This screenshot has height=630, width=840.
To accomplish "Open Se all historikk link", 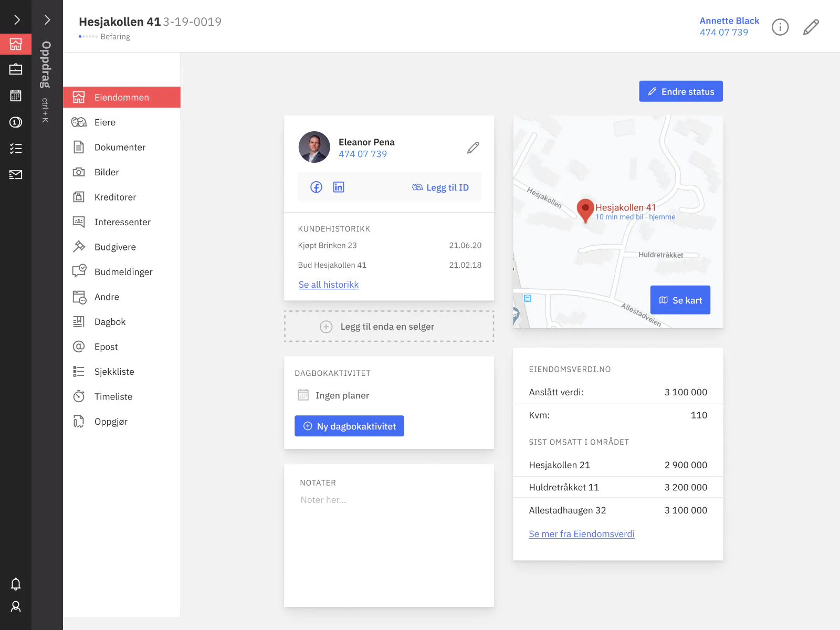I will click(x=328, y=285).
